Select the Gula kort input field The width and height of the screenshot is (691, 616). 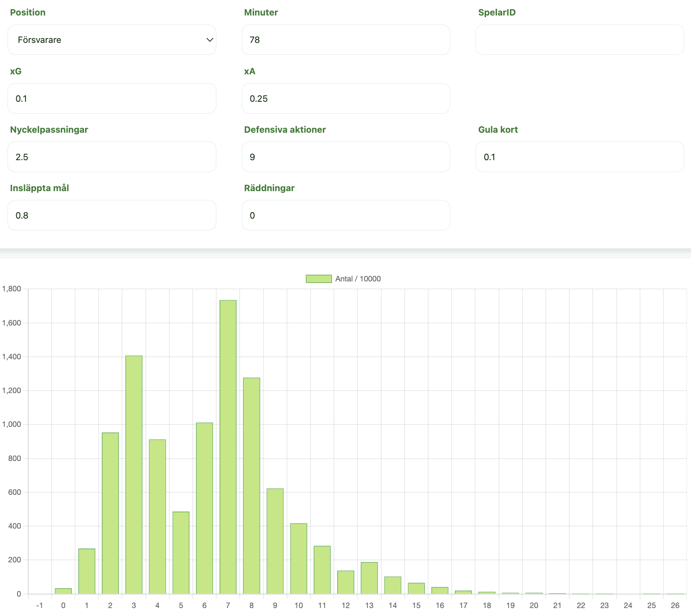579,157
